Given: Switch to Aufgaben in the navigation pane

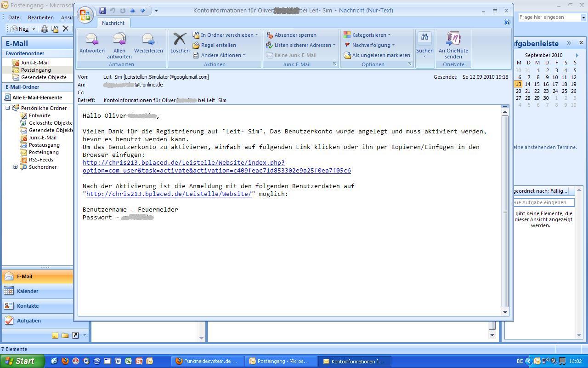Looking at the screenshot, I should click(38, 321).
